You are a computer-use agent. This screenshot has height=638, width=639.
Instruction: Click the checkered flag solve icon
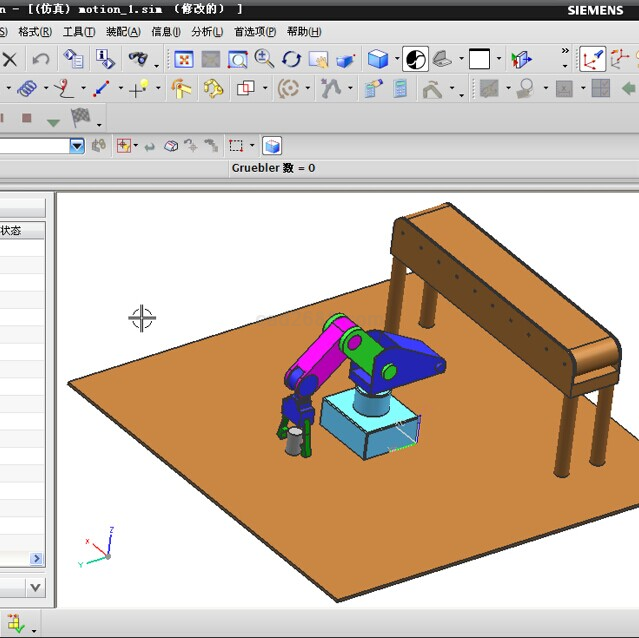point(81,118)
